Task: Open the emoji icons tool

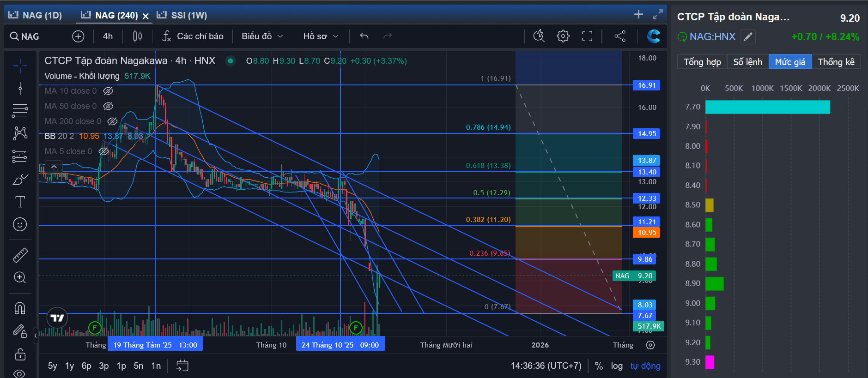Action: click(20, 224)
